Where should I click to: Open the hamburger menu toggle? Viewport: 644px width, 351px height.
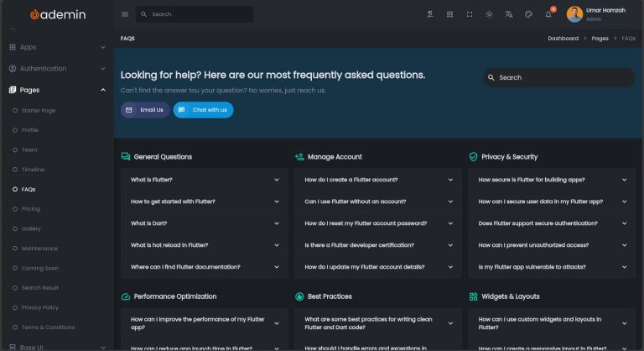pos(125,14)
